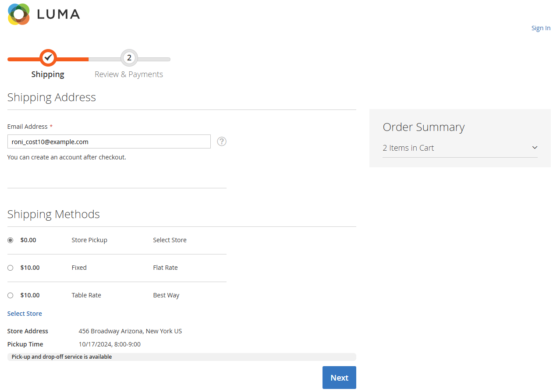Open the Sign In link
The height and width of the screenshot is (392, 553).
541,28
